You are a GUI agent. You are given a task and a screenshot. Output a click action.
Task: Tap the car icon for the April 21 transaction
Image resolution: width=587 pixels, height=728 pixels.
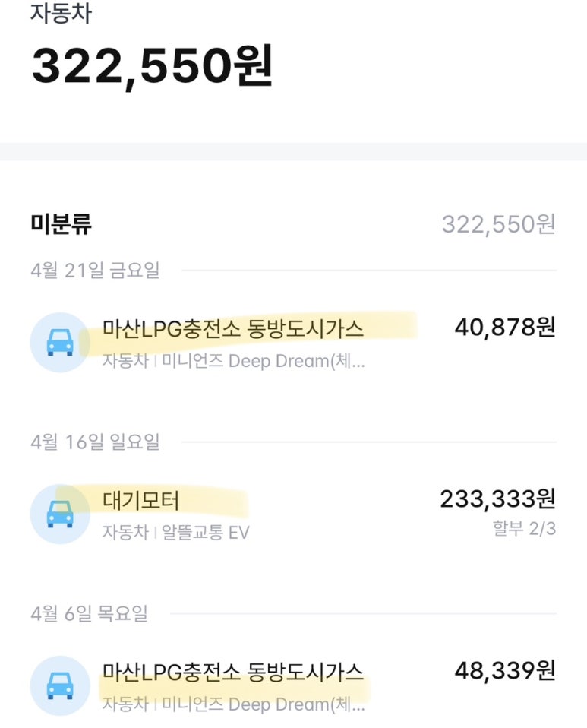pyautogui.click(x=59, y=342)
